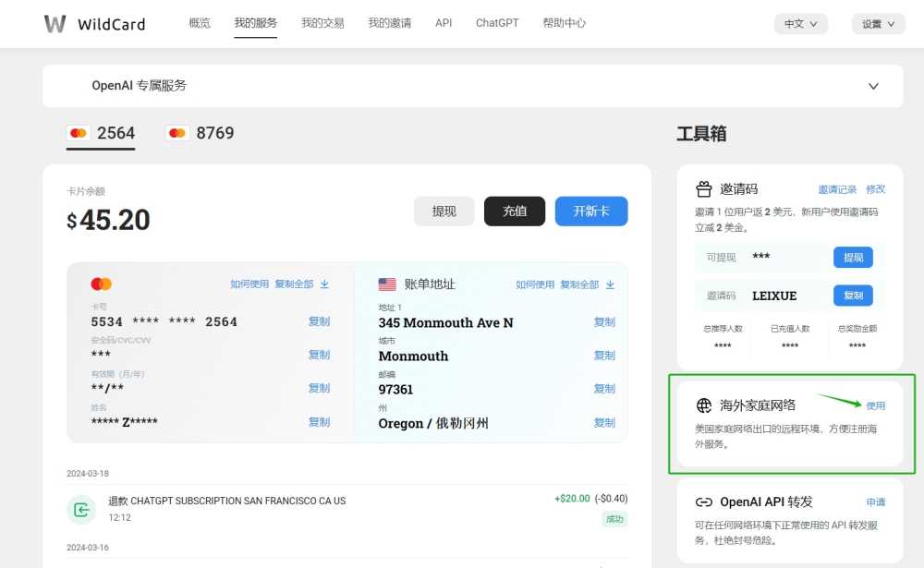Screen dimensions: 924x568
Task: Click the globe icon beside 海外家庭网络
Action: pyautogui.click(x=703, y=405)
